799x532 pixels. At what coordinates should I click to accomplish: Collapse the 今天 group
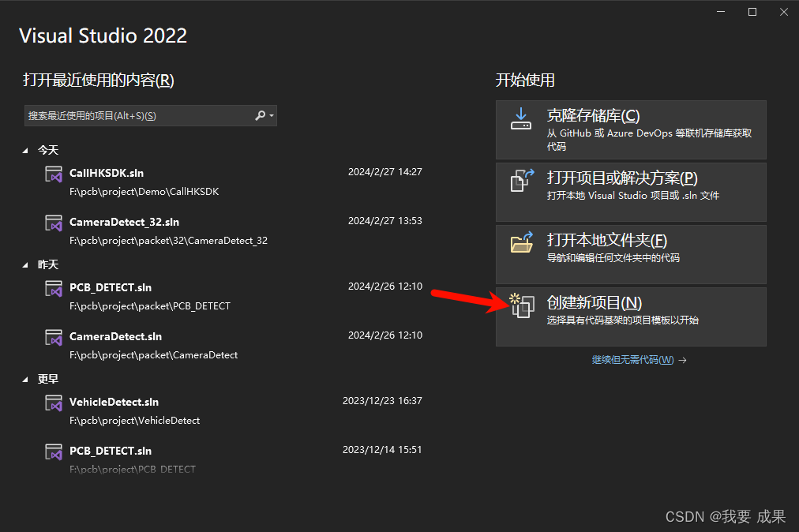26,150
